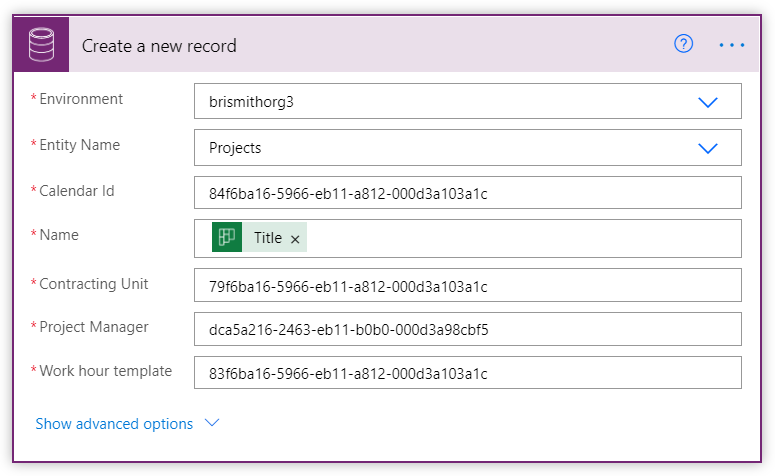The image size is (775, 476).
Task: Remove the Title token with its x
Action: pyautogui.click(x=295, y=239)
